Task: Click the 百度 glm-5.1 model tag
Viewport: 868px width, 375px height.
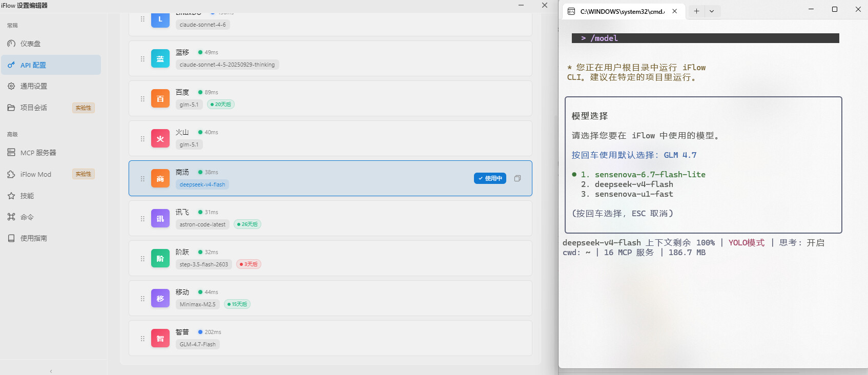Action: 189,105
